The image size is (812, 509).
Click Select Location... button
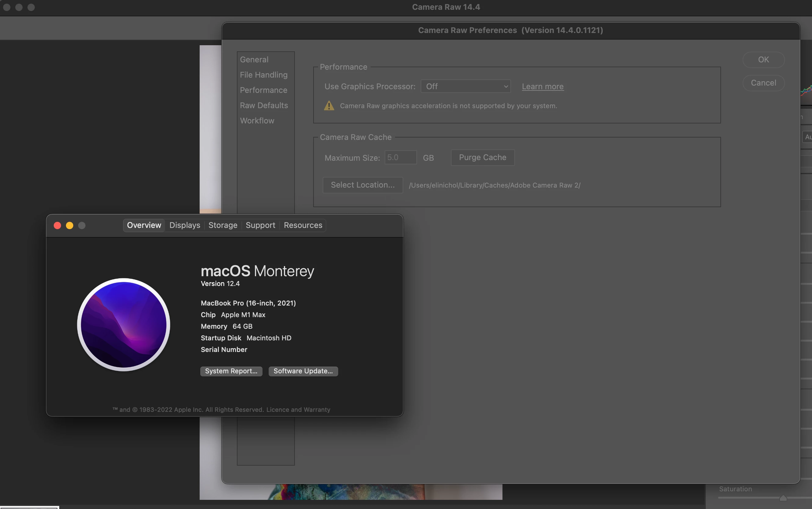[x=363, y=185]
